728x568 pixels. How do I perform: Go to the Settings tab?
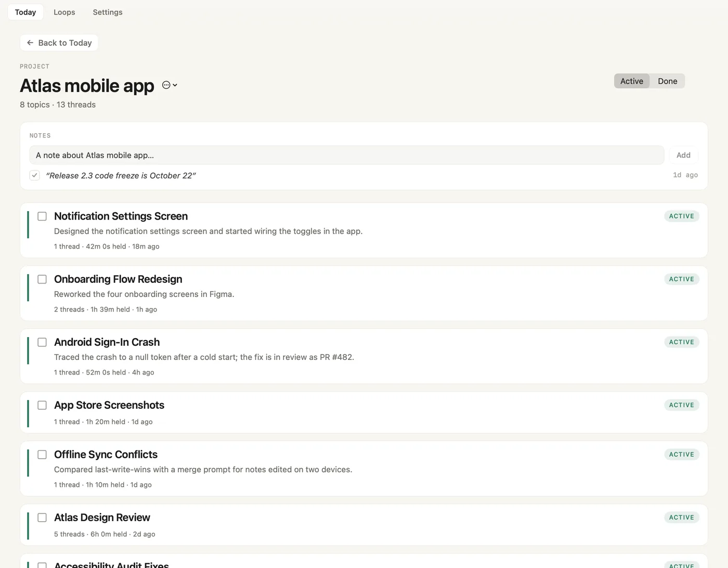point(108,12)
